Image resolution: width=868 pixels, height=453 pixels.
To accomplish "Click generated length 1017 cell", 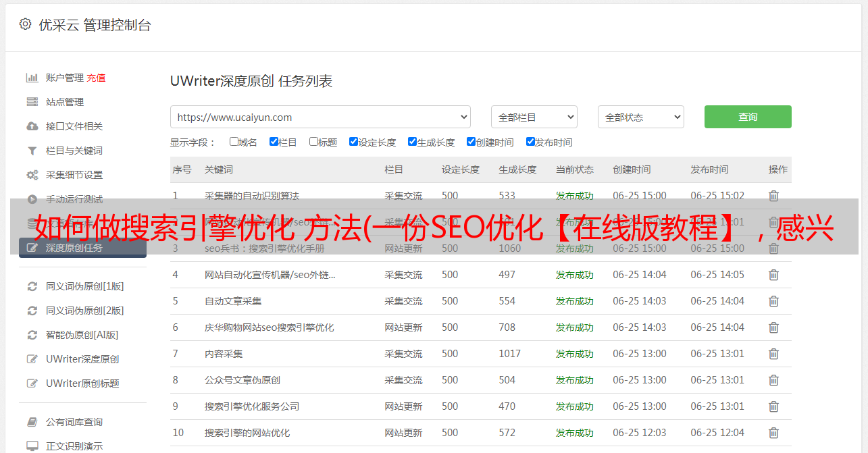I will coord(510,354).
